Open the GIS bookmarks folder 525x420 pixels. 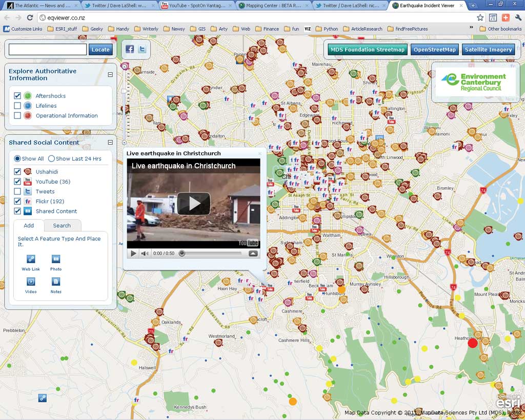tap(198, 29)
